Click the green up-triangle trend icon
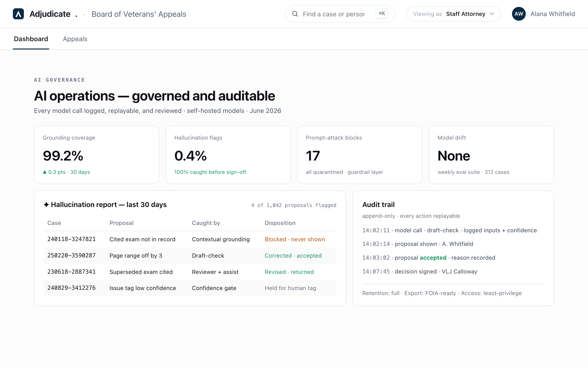 [x=45, y=172]
